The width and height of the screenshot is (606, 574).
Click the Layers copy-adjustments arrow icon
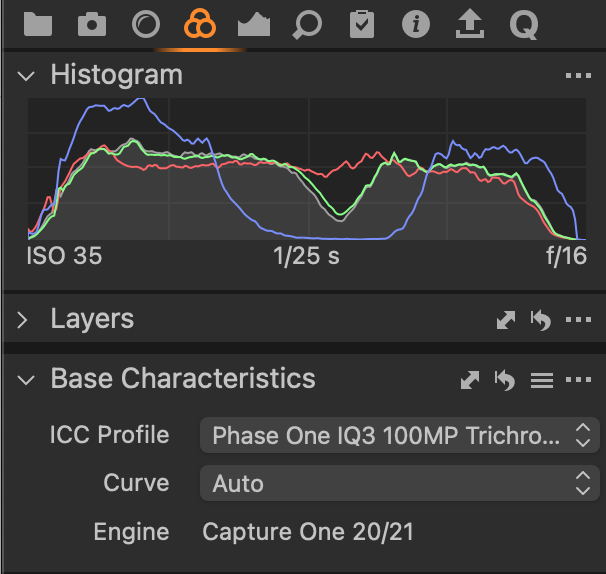[x=506, y=320]
